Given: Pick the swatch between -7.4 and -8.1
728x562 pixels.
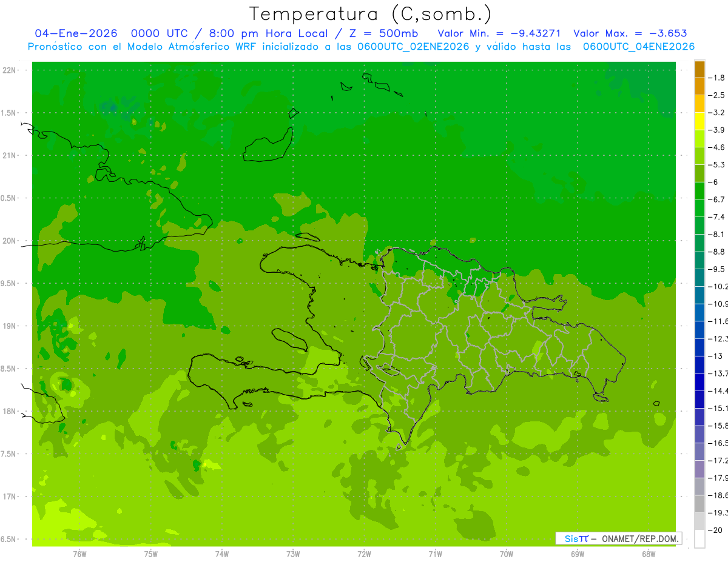Looking at the screenshot, I should [x=699, y=226].
